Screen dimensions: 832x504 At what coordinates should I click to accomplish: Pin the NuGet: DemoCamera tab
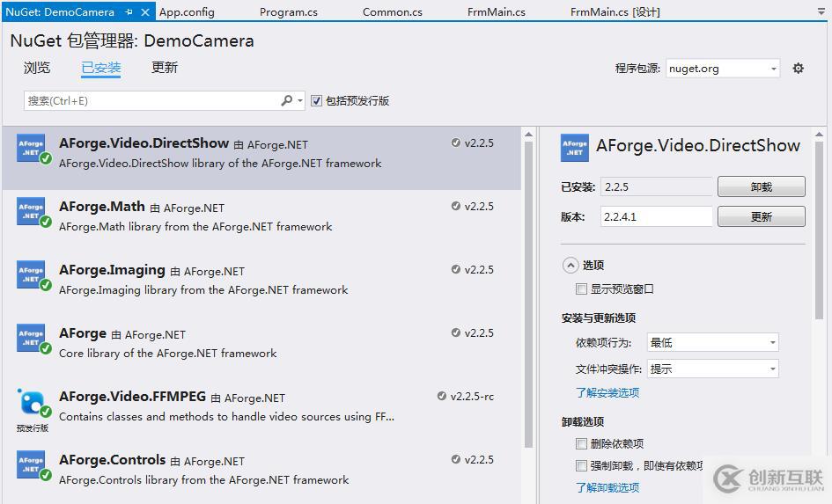(x=129, y=11)
